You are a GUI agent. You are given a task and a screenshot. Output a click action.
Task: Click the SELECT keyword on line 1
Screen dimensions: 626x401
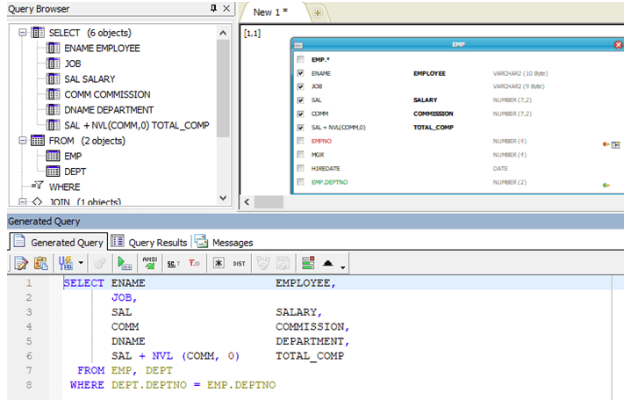point(84,283)
